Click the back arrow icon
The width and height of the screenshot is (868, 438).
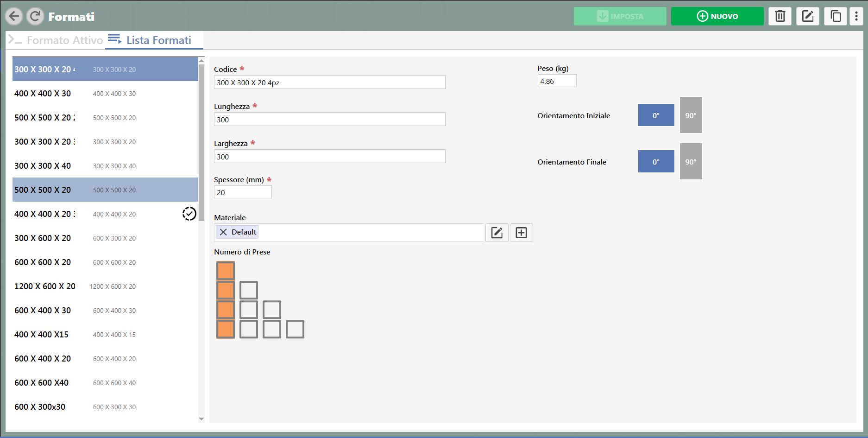14,16
